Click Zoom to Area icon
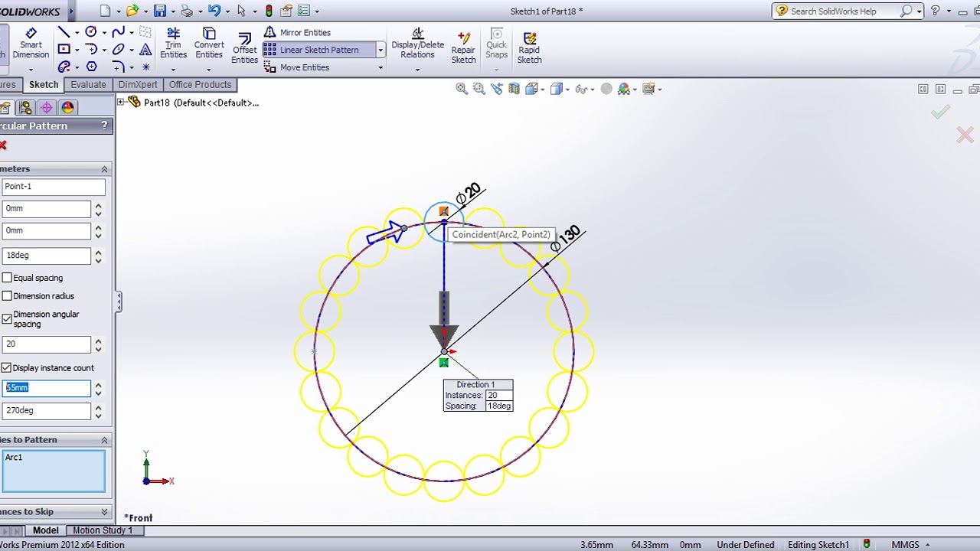980x551 pixels. click(x=479, y=89)
